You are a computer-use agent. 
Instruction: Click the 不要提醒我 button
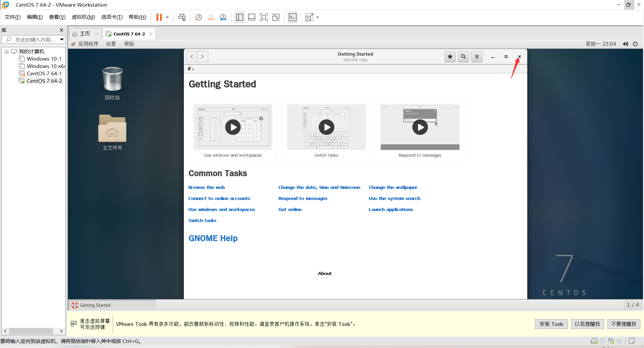click(x=624, y=324)
